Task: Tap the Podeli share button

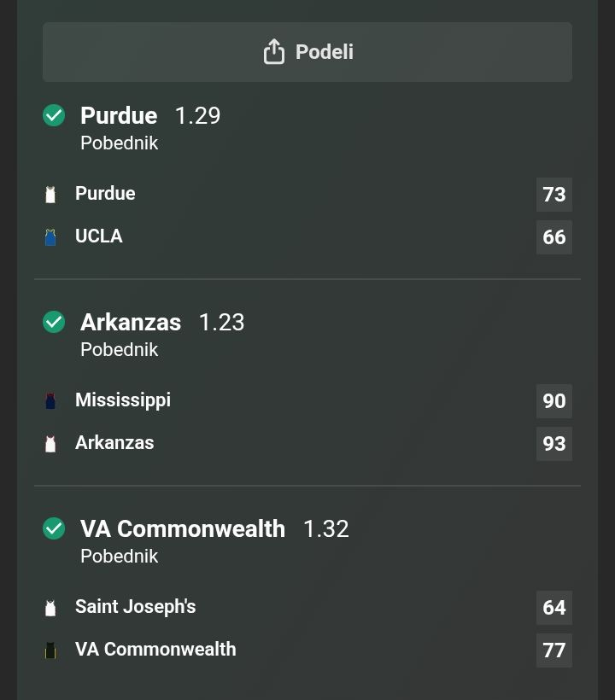Action: coord(307,52)
